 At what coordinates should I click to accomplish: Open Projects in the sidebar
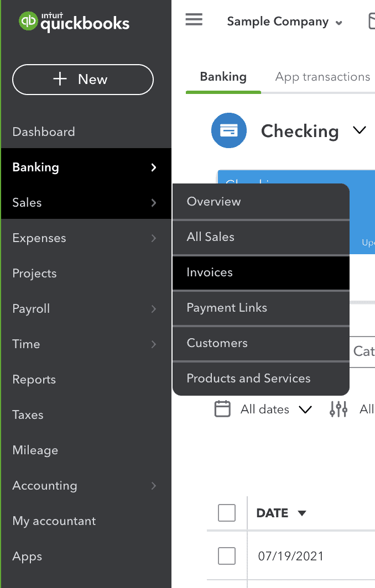pyautogui.click(x=86, y=274)
